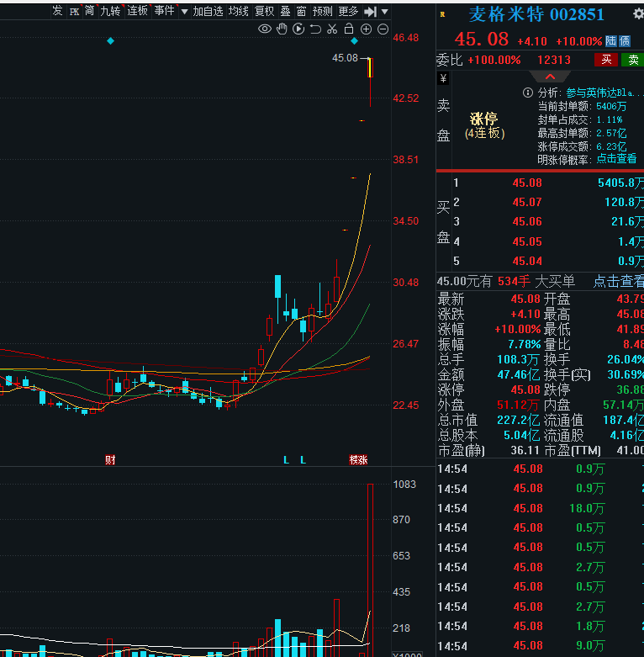Open dropdown arrow at toolbar far right
This screenshot has width=644, height=657.
(x=384, y=11)
